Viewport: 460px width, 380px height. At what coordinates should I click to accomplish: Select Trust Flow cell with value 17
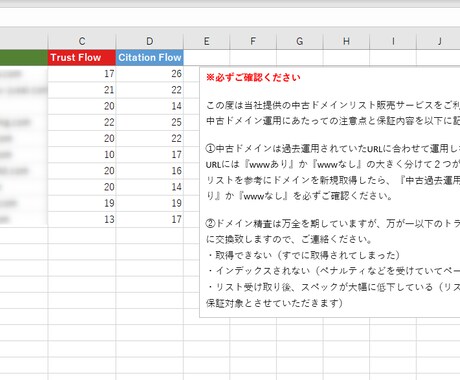[82, 73]
